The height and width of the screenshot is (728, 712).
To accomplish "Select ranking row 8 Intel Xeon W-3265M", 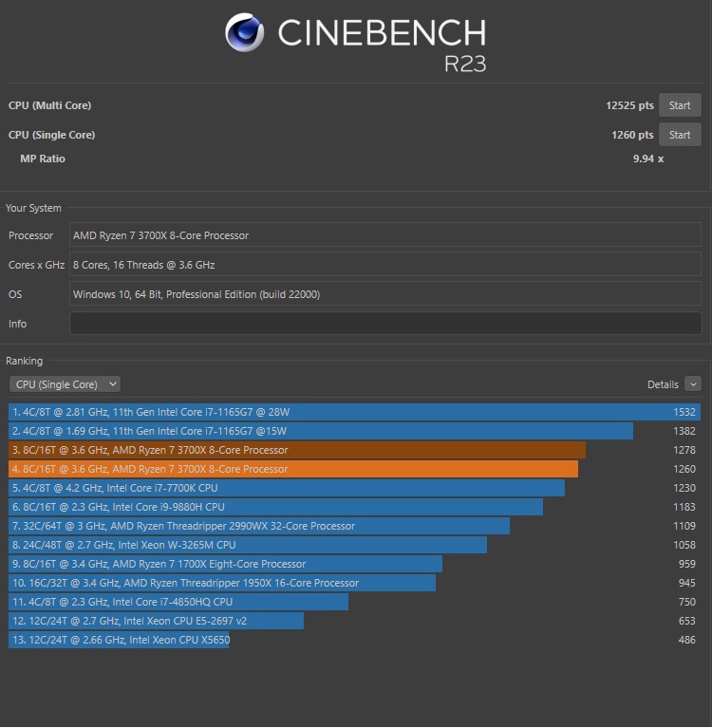I will click(x=354, y=545).
